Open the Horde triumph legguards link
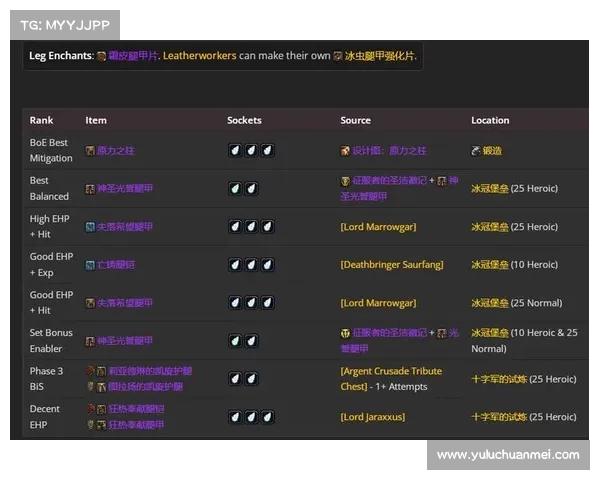The image size is (600, 480). coord(150,371)
